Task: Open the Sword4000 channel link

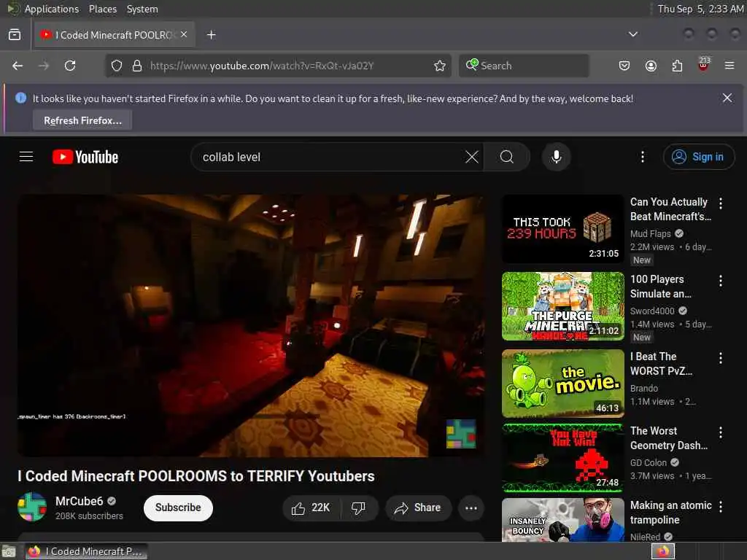Action: click(652, 311)
